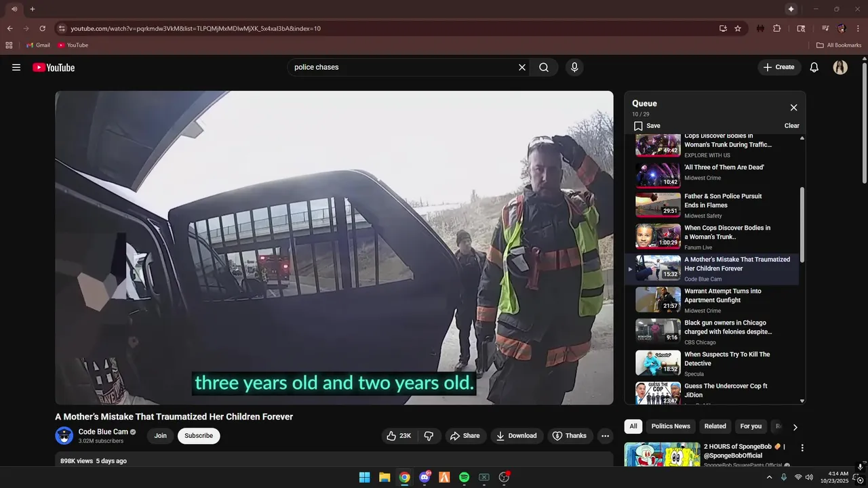
Task: Open the YouTube hamburger guide menu
Action: pos(16,67)
